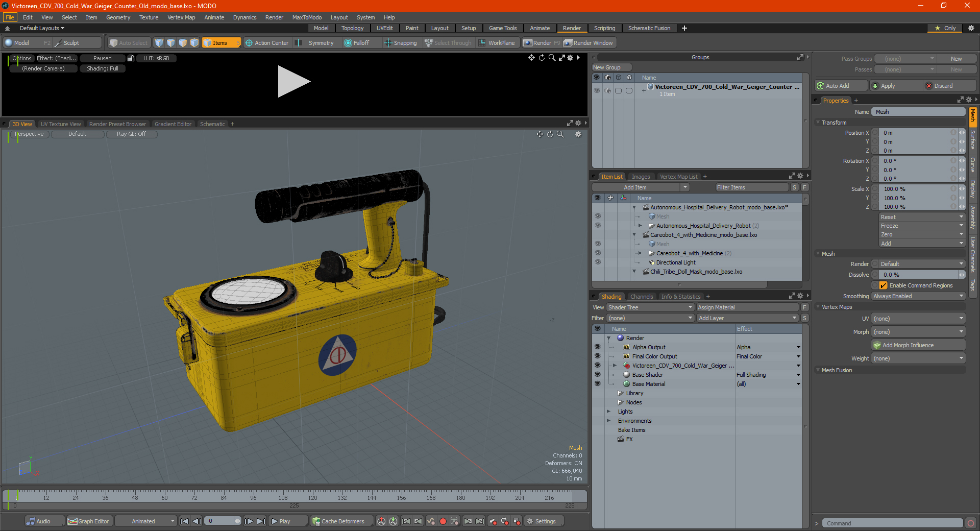Open the Smoothing Always Enabled dropdown
This screenshot has height=531, width=980.
point(918,296)
